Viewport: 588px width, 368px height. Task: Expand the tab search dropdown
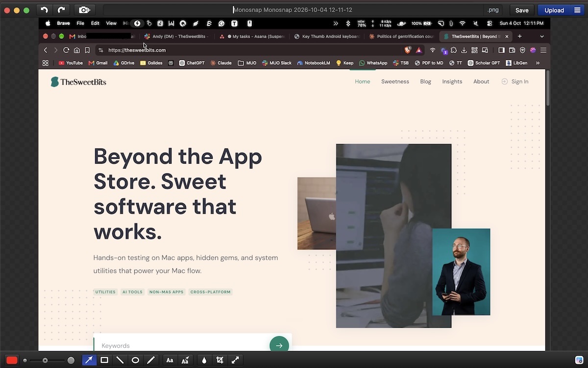542,36
